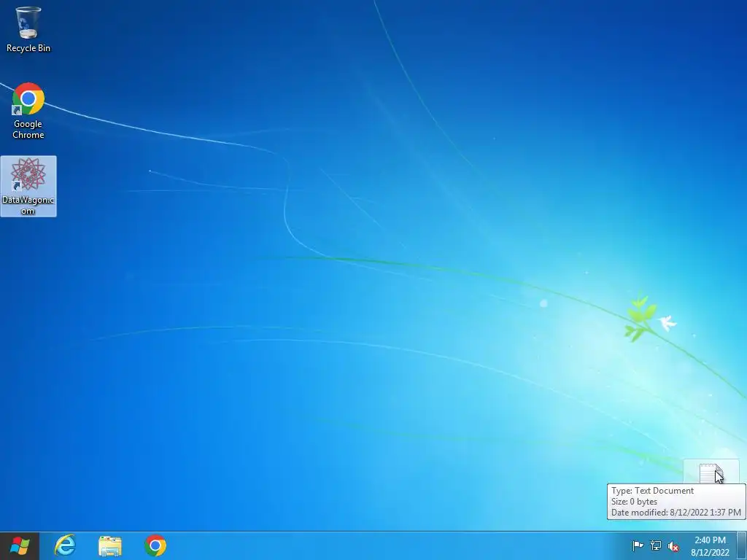Click the muted volume tray icon
The image size is (747, 560).
pyautogui.click(x=673, y=546)
